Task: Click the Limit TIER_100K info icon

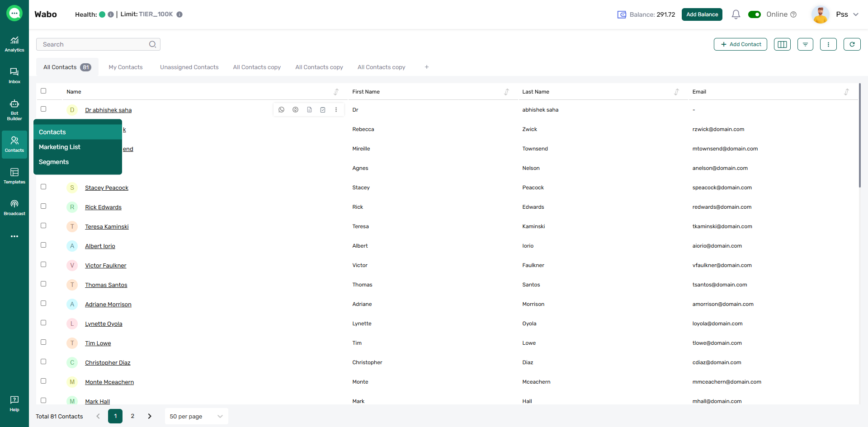Action: (x=179, y=14)
